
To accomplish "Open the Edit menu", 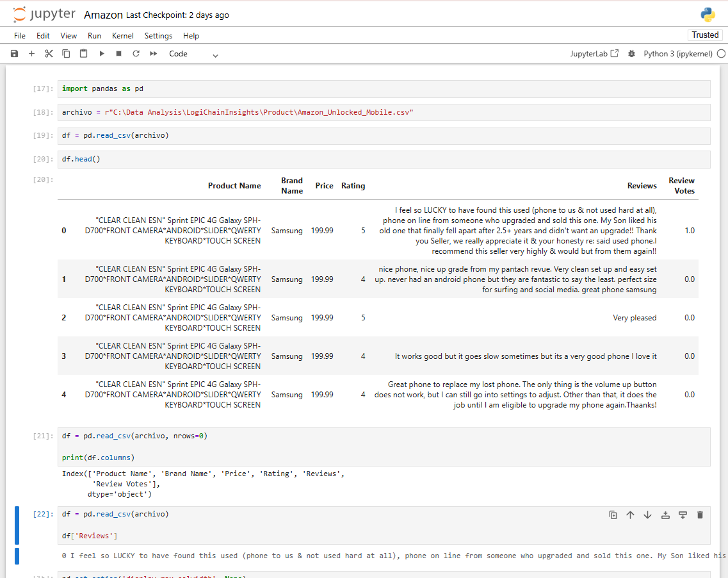I will 43,36.
